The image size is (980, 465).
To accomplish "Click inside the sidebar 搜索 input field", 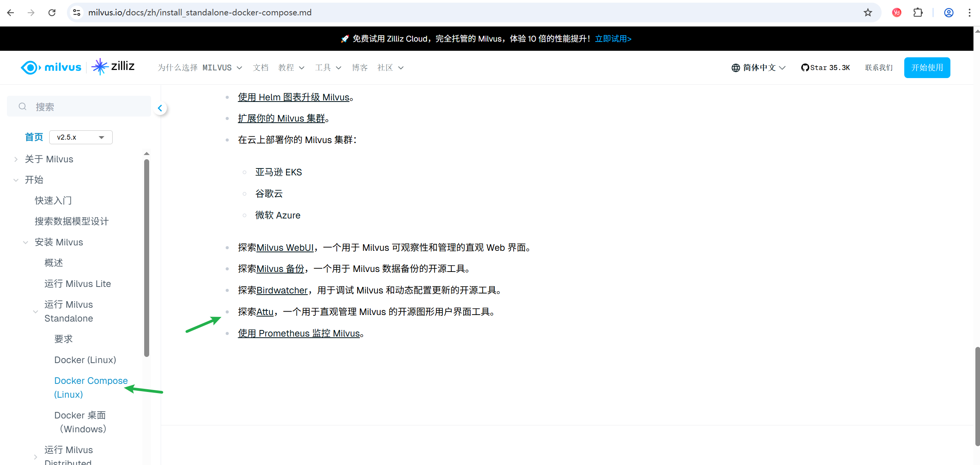I will coord(77,106).
